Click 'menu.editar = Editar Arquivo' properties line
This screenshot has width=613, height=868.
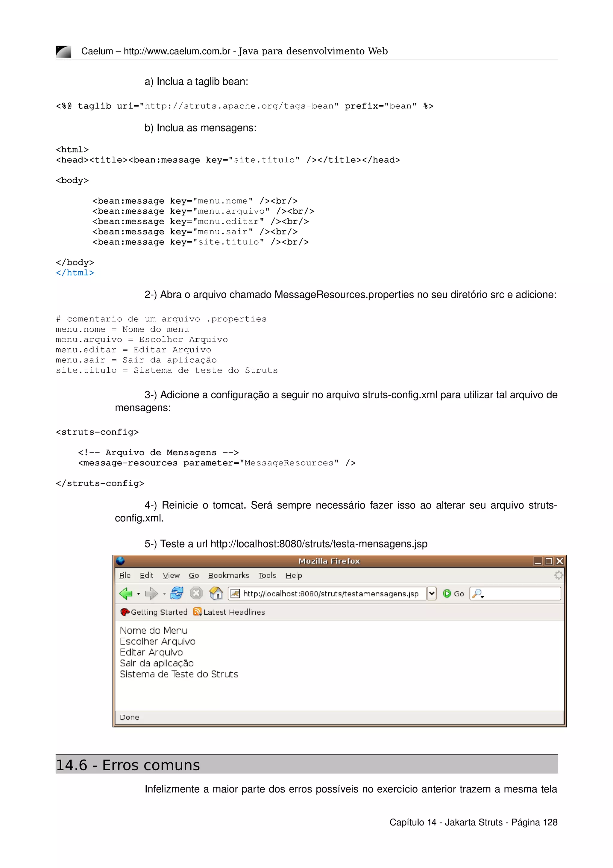(x=133, y=350)
